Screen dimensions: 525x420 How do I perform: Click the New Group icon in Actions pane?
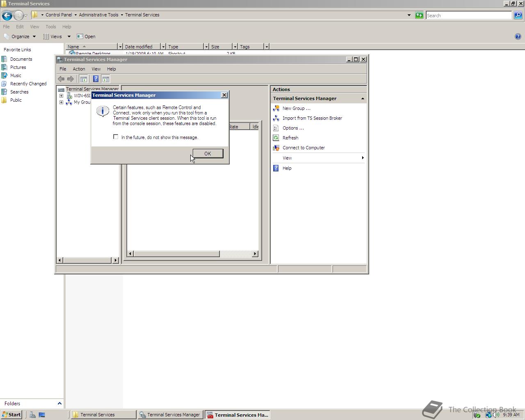coord(276,108)
